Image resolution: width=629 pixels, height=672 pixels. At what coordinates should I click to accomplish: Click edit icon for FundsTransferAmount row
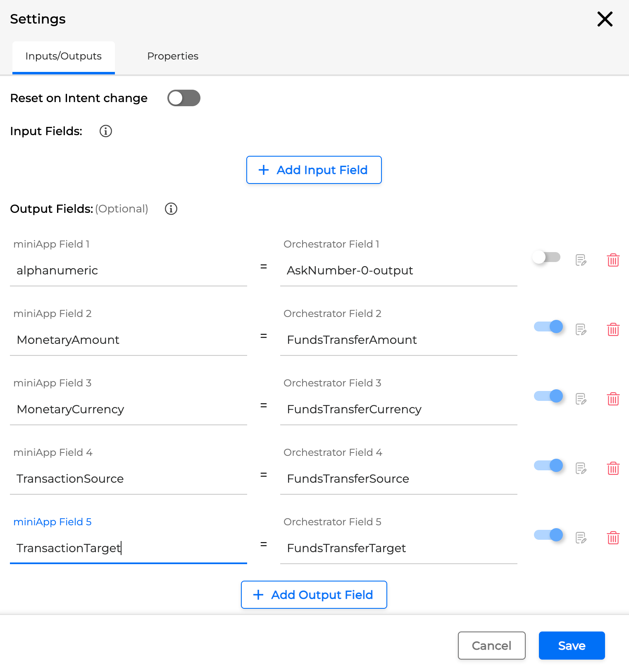click(x=581, y=329)
